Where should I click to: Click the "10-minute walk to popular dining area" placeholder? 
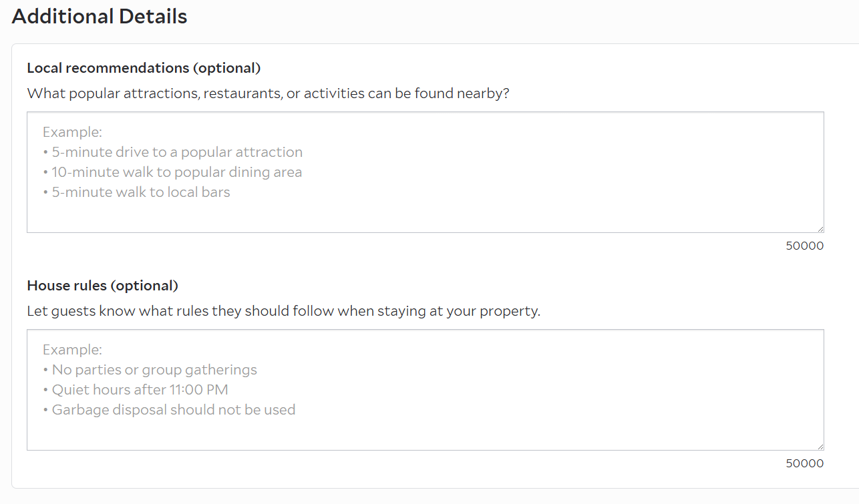[x=177, y=172]
